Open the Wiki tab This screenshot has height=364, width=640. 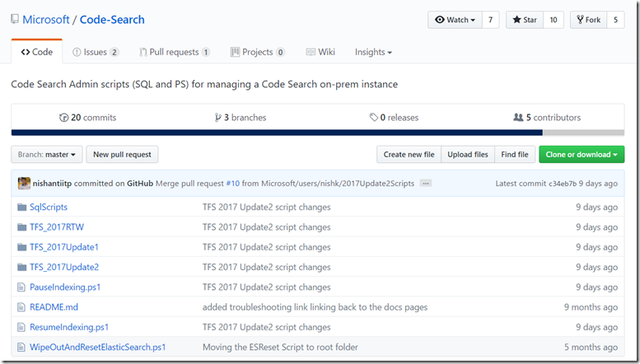point(320,52)
